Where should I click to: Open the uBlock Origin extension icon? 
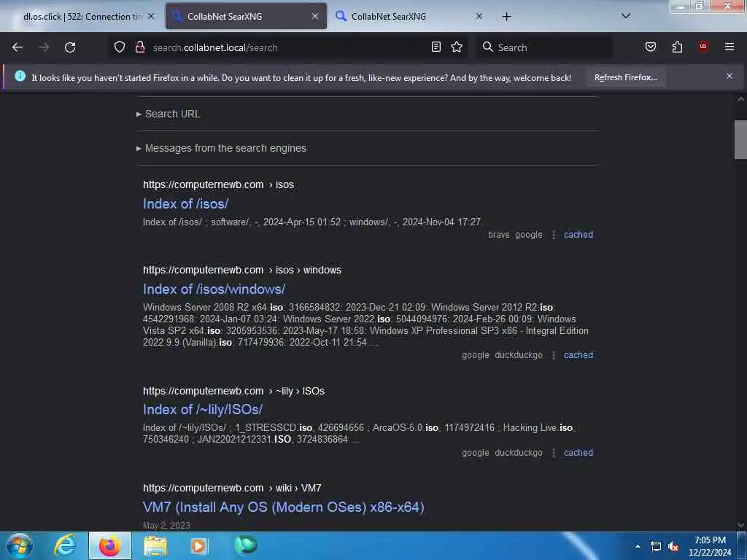pyautogui.click(x=703, y=47)
